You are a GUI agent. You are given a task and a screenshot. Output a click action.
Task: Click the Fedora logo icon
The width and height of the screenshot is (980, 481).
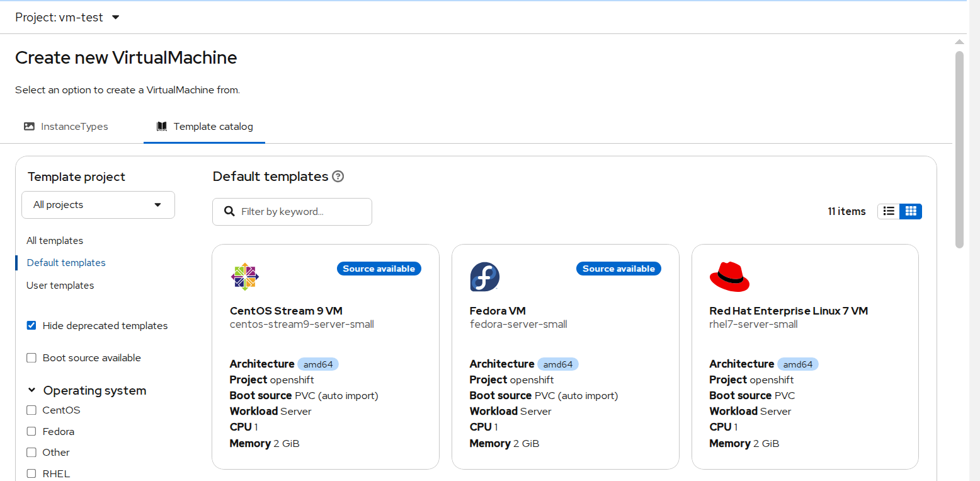(x=484, y=277)
